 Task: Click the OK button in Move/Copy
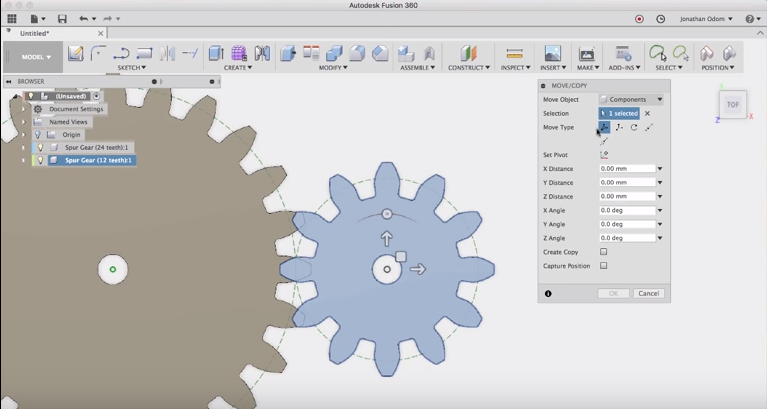613,294
